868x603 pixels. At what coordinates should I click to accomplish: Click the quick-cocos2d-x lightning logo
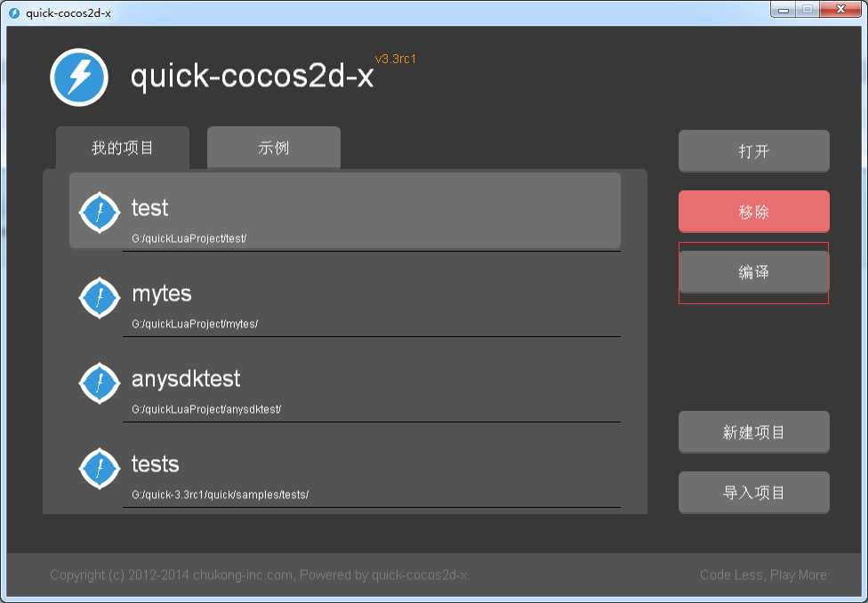pyautogui.click(x=79, y=77)
